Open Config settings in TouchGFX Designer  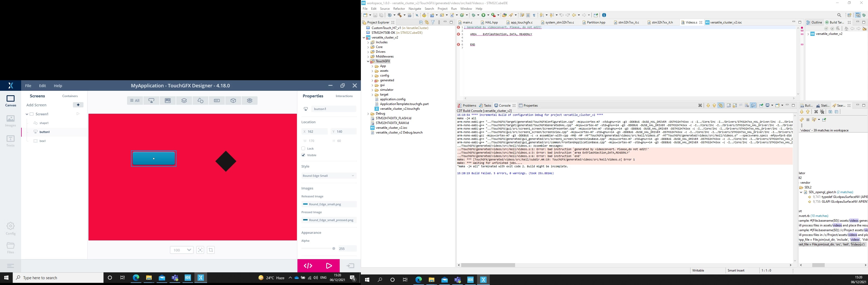[11, 229]
